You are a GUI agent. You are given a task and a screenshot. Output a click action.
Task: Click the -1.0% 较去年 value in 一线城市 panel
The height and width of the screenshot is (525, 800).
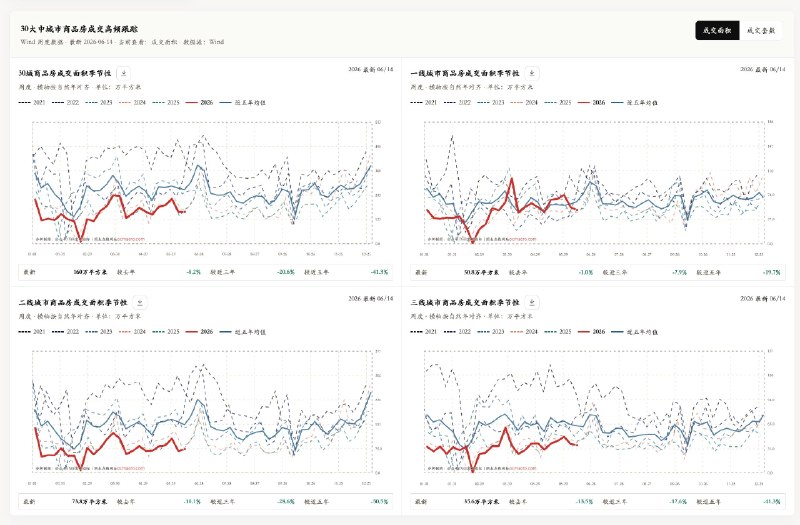(586, 272)
